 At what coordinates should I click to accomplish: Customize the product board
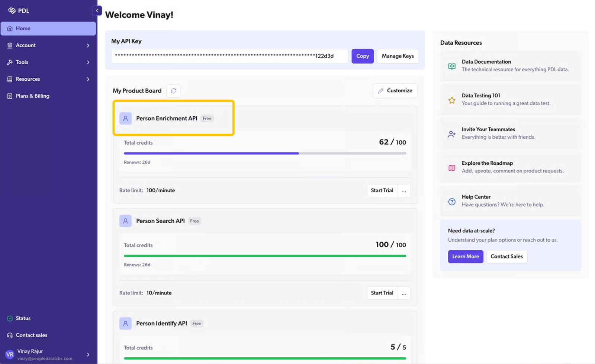(x=395, y=91)
